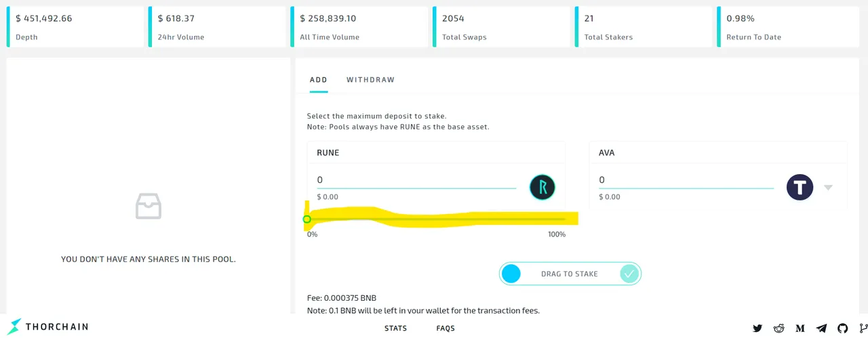Image resolution: width=868 pixels, height=338 pixels.
Task: Click the checkmark on stake slider
Action: coord(629,274)
